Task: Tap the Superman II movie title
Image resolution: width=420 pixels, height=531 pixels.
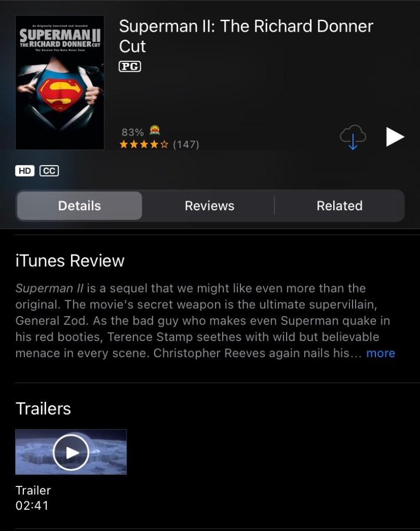Action: click(246, 36)
